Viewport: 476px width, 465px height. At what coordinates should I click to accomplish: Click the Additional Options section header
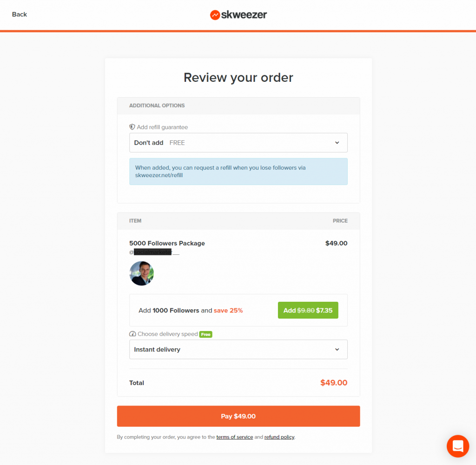tap(157, 106)
